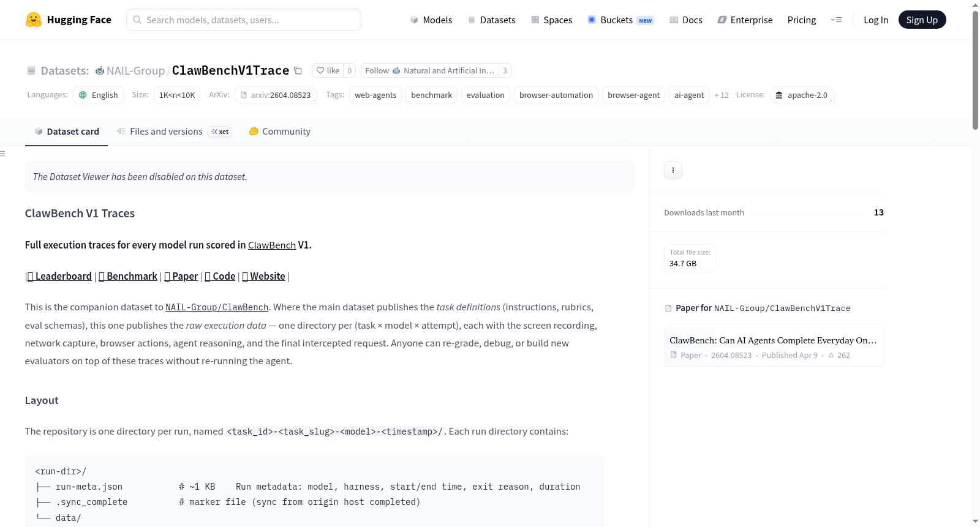Switch to Files and versions tab

[x=174, y=132]
